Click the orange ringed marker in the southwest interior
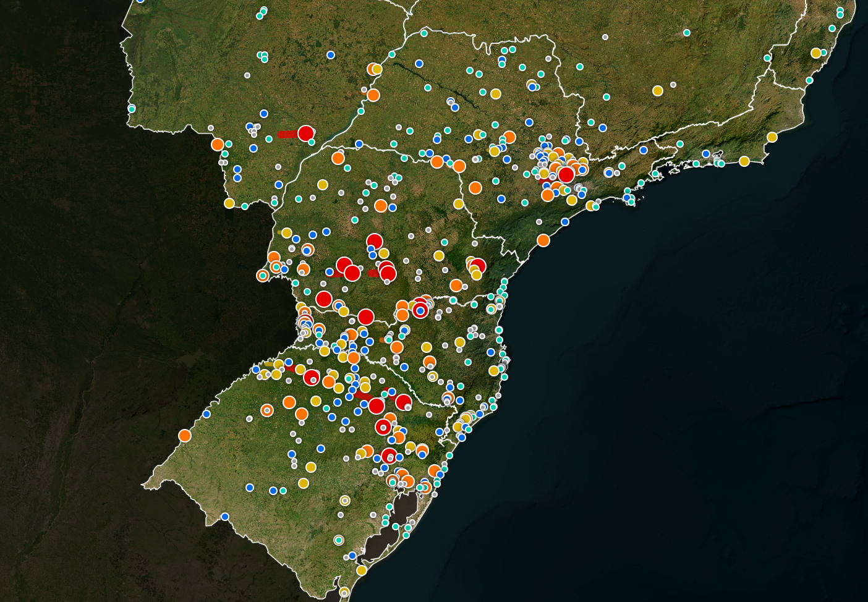Image resolution: width=868 pixels, height=602 pixels. (x=266, y=410)
